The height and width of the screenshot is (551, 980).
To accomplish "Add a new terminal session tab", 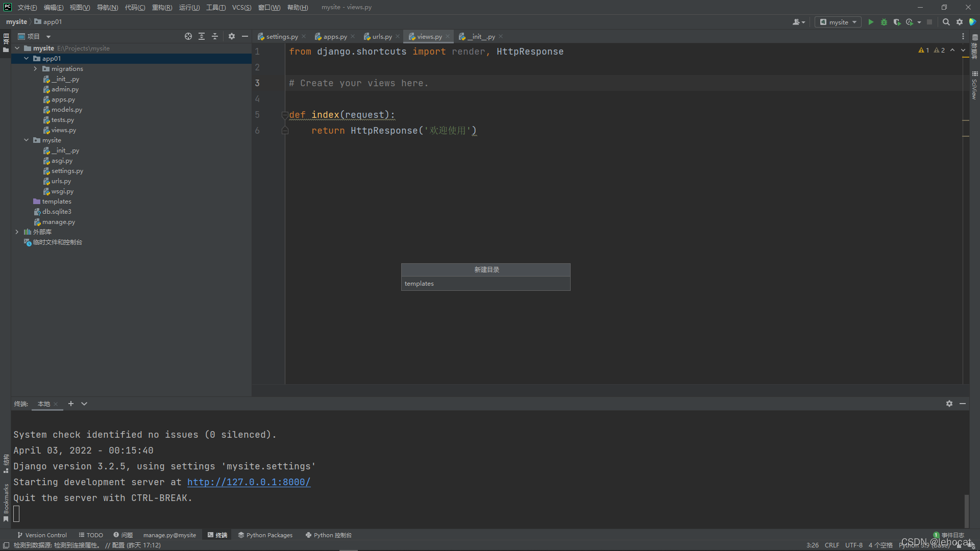I will tap(71, 404).
